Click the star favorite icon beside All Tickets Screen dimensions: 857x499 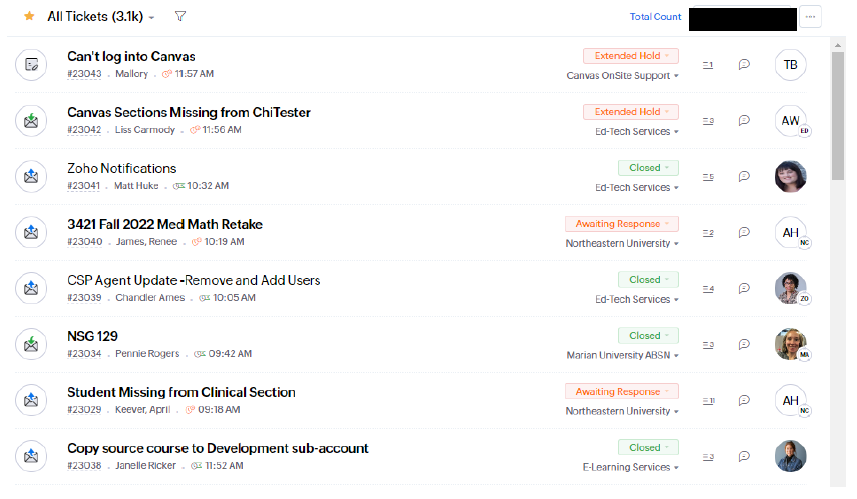29,17
